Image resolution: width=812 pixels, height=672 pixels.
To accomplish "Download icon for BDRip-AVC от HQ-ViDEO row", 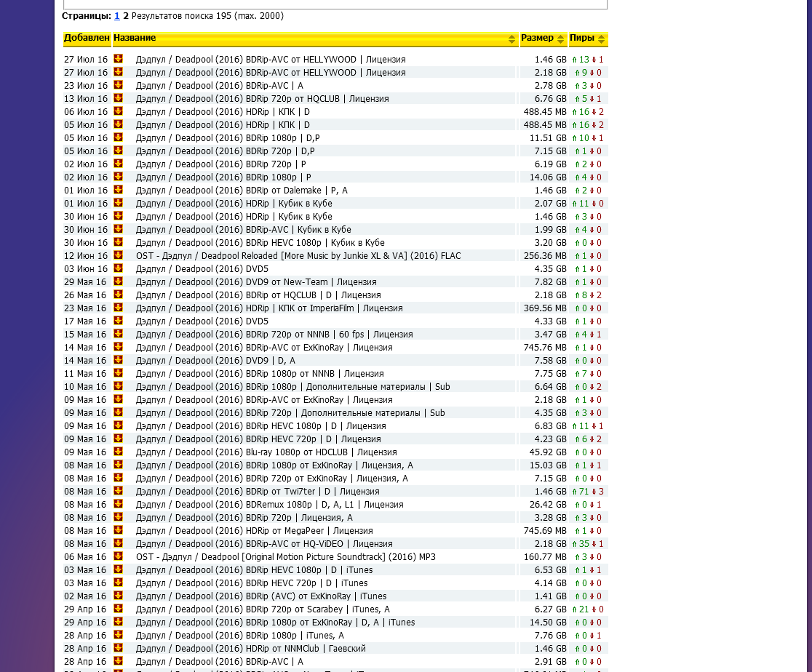I will tap(118, 543).
